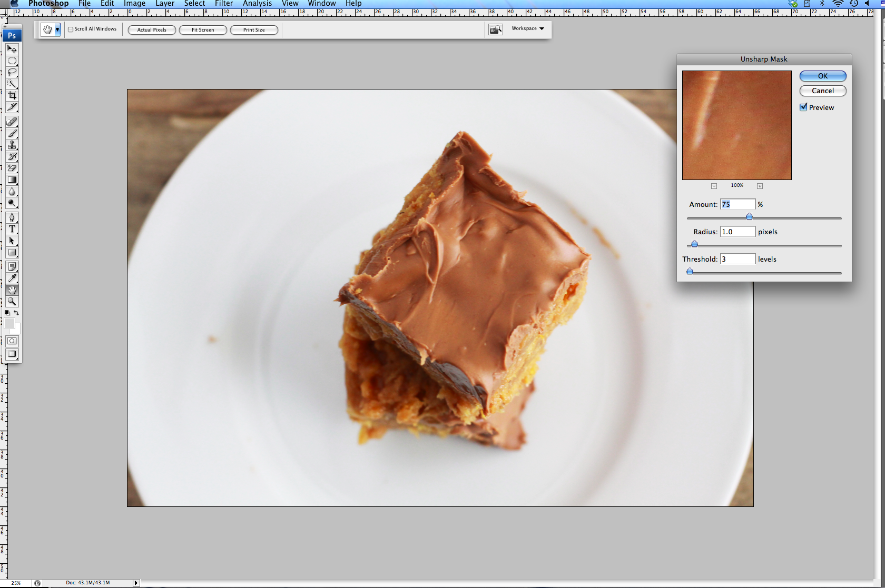Viewport: 885px width, 588px height.
Task: Cancel the Unsharp Mask dialog
Action: [823, 91]
